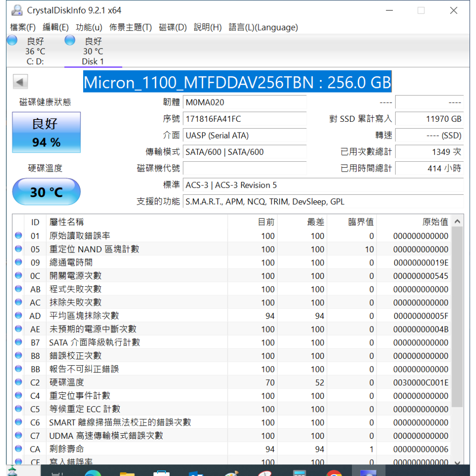This screenshot has width=476, height=476.
Task: Click the previous disk arrow button
Action: tap(20, 82)
